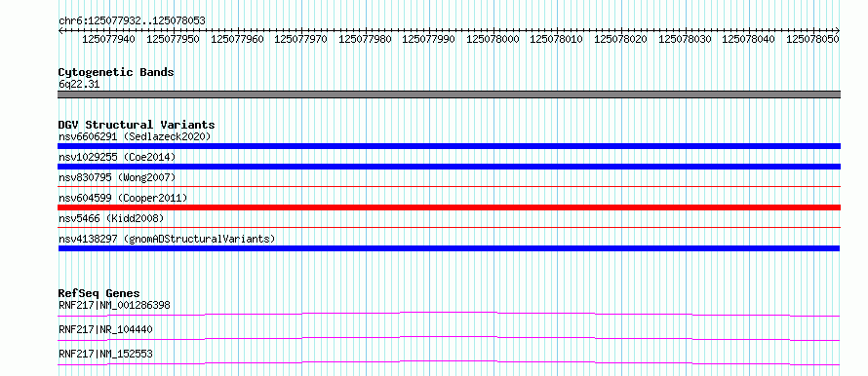This screenshot has width=868, height=376.
Task: Select ruler position 125078050
Action: (x=812, y=39)
